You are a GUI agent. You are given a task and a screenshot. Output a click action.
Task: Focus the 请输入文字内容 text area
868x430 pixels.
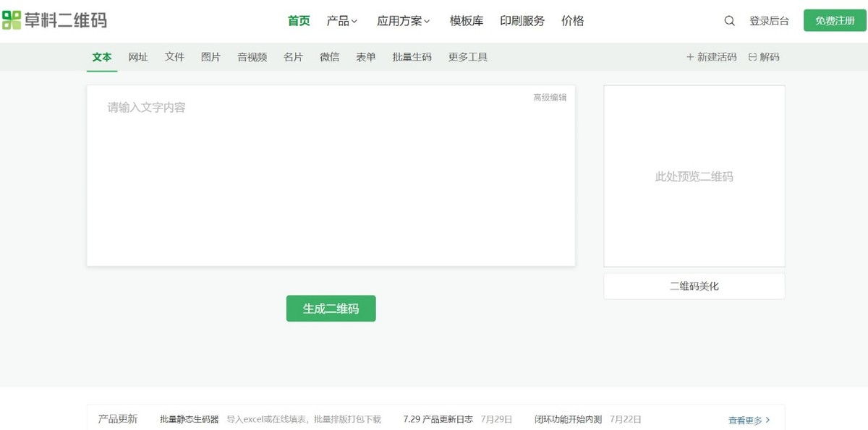(331, 176)
